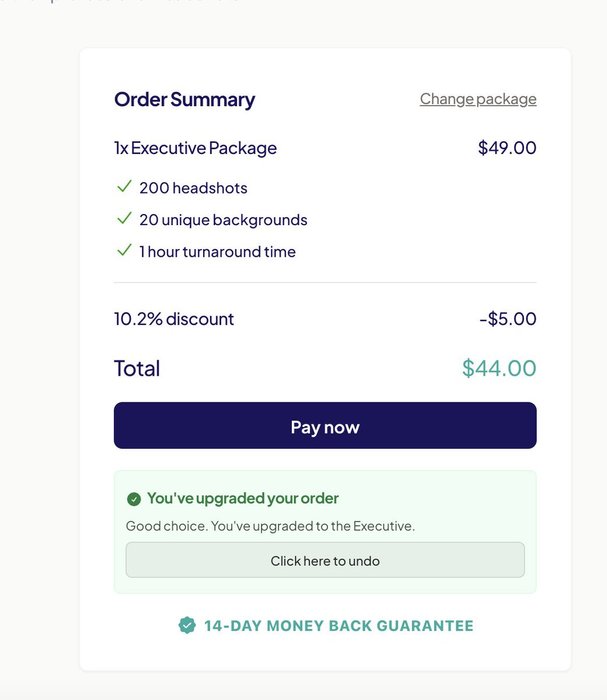
Task: Click the $49.00 package price
Action: (x=507, y=148)
